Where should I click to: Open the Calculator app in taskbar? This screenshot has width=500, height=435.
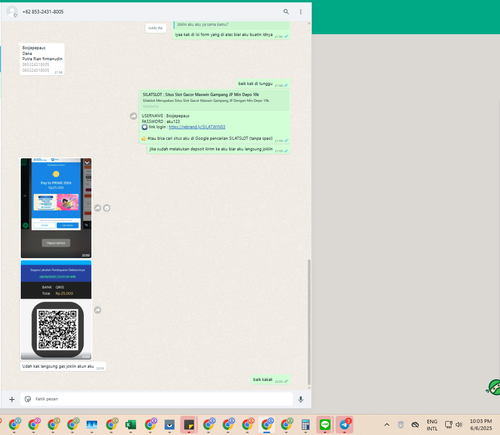coord(305,425)
